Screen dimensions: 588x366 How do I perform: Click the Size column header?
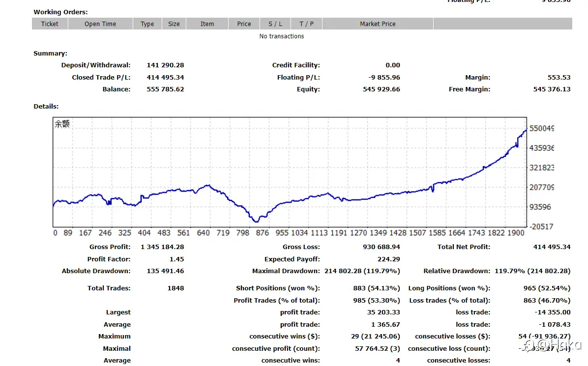[x=174, y=24]
